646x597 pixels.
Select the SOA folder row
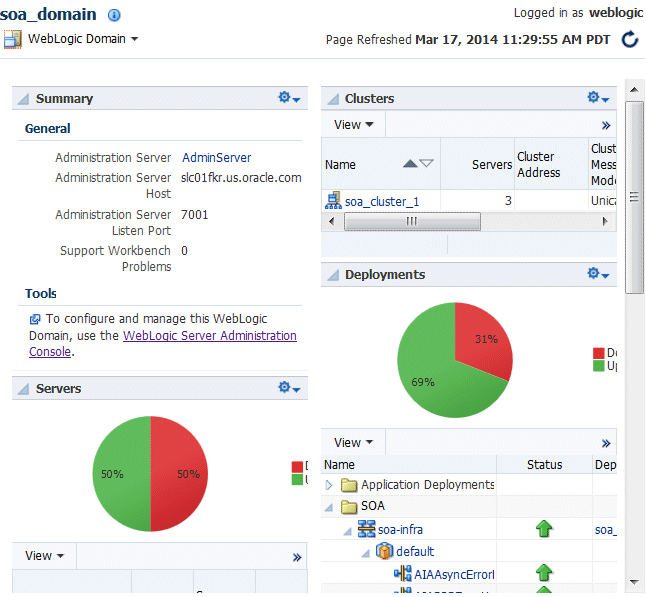click(469, 506)
